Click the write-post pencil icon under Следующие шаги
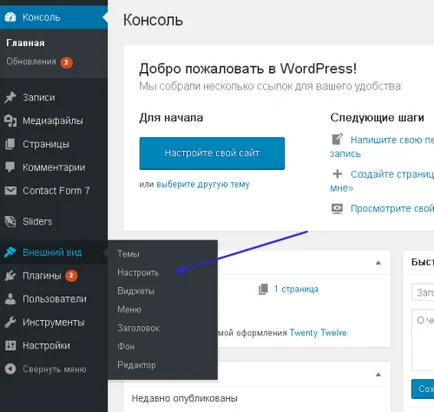Image resolution: width=434 pixels, height=412 pixels. [337, 139]
